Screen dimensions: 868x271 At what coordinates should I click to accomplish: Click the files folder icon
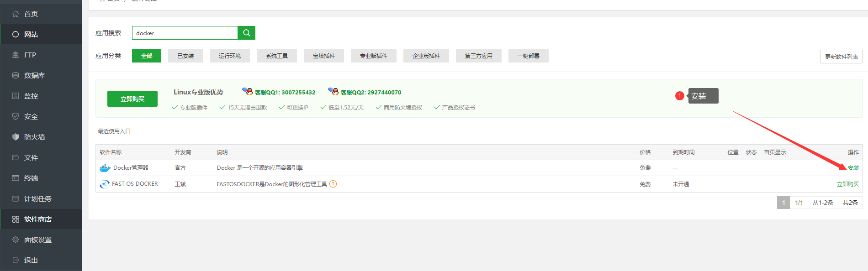16,157
